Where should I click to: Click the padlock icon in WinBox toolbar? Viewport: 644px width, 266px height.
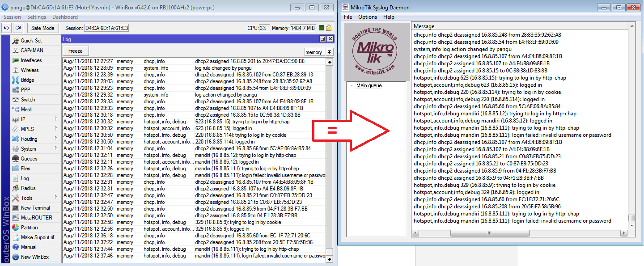click(329, 28)
